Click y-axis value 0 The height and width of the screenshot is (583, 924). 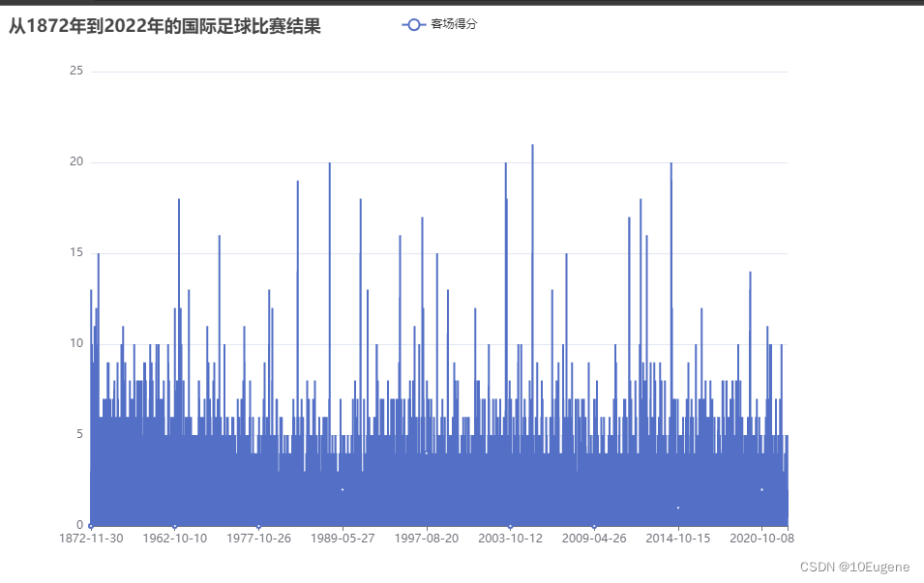[x=79, y=525]
